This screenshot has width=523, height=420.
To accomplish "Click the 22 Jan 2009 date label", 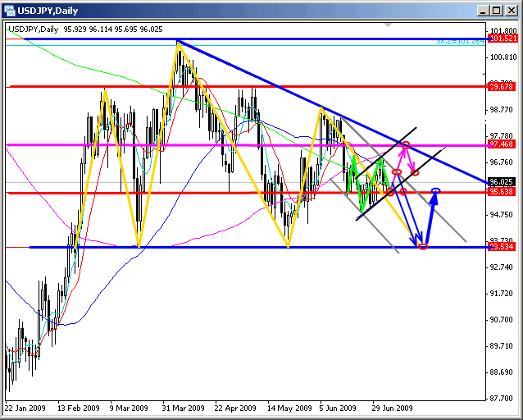I will point(25,408).
